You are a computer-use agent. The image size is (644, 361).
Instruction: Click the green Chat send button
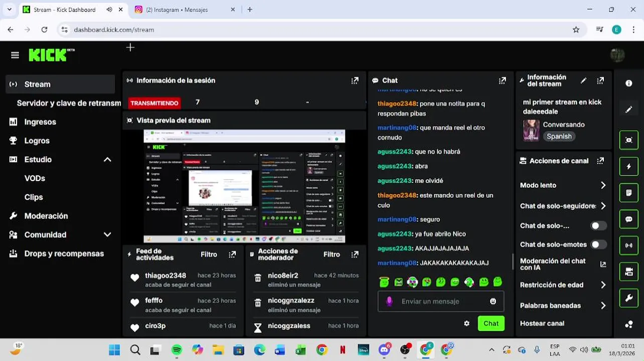click(491, 323)
